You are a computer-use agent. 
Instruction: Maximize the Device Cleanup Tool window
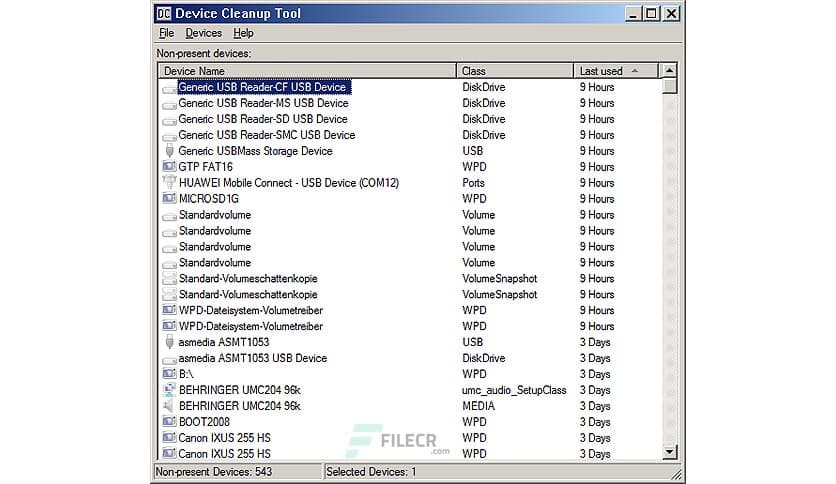(x=652, y=13)
